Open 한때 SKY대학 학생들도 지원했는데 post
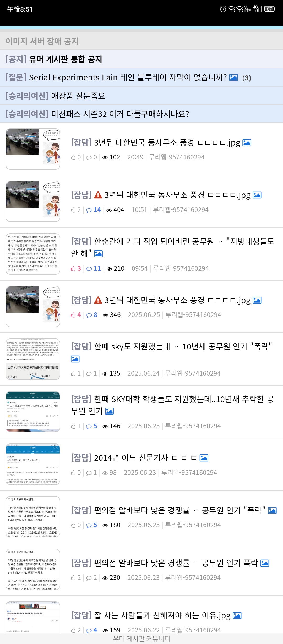The image size is (283, 644). pos(172,405)
